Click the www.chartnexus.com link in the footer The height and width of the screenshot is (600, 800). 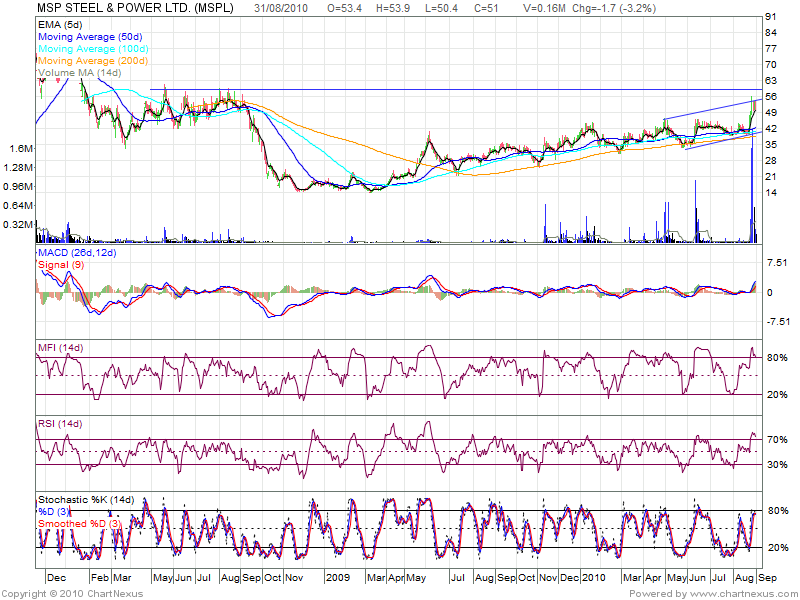[741, 593]
